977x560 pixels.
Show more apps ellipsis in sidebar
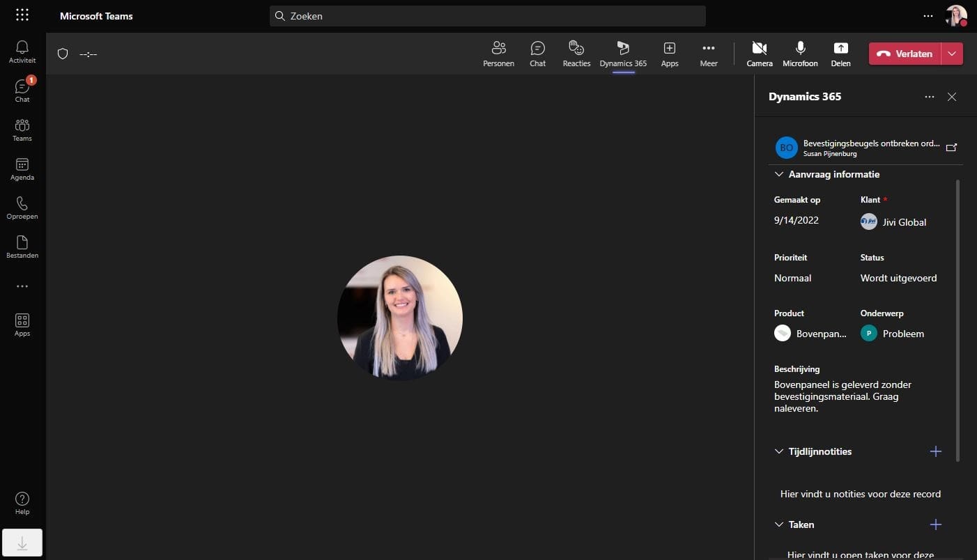[x=22, y=286]
